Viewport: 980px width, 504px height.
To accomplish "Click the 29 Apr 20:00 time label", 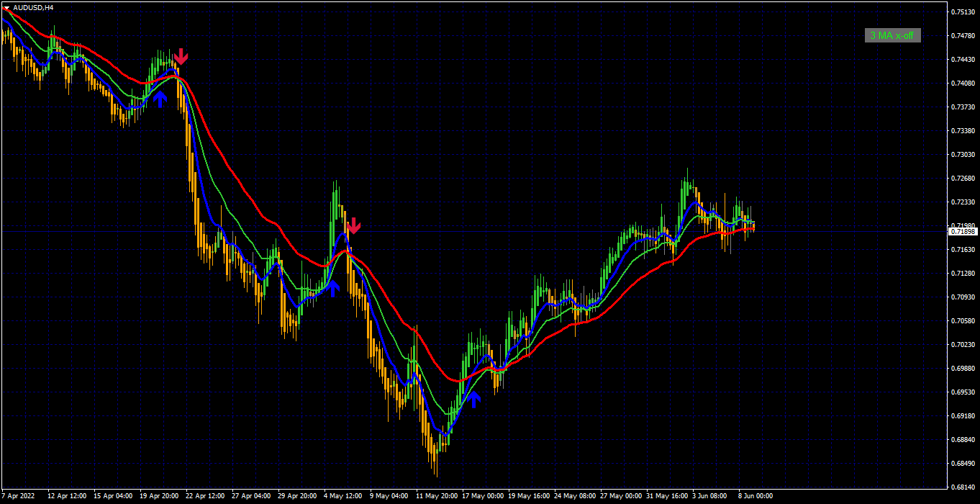I will pyautogui.click(x=297, y=496).
